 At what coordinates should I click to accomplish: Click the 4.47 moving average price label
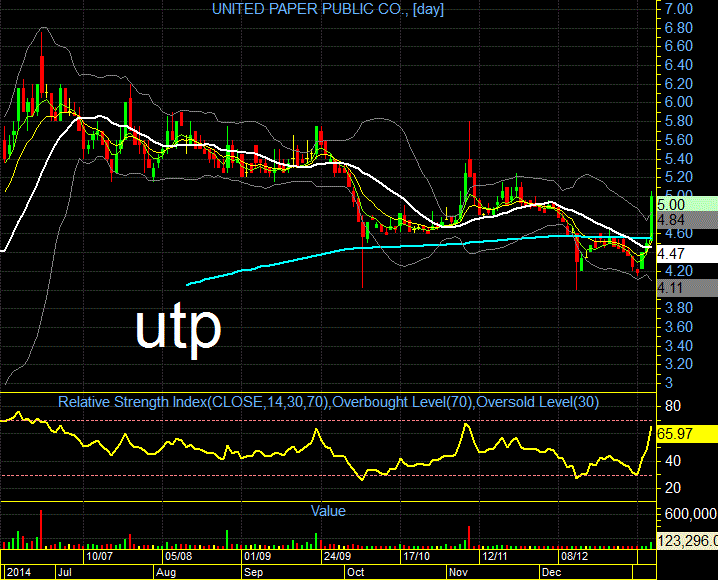click(x=687, y=254)
